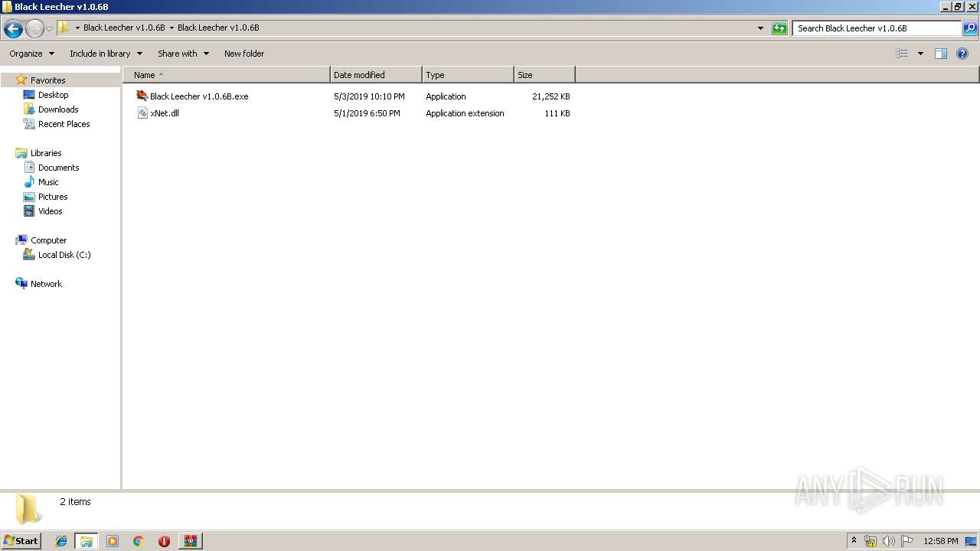
Task: Click the first Black Leecher v1.0.6B breadcrumb
Action: (x=124, y=28)
